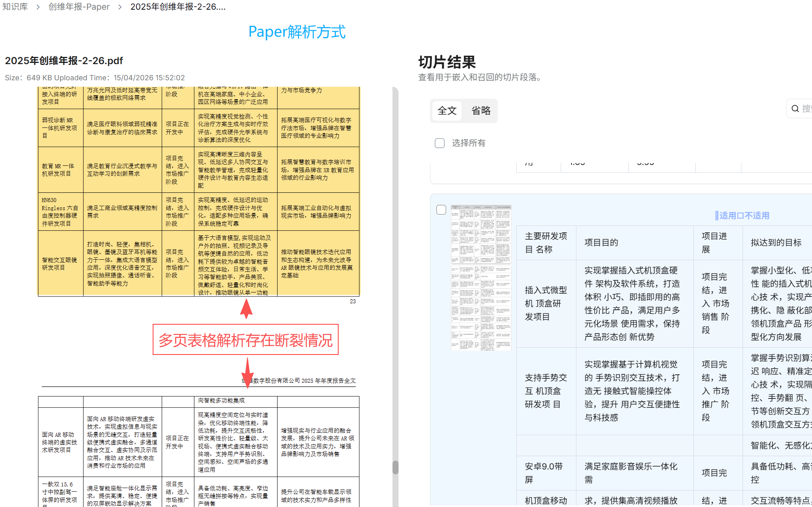812x507 pixels.
Task: Open the 知识库 breadcrumb link
Action: pos(15,7)
